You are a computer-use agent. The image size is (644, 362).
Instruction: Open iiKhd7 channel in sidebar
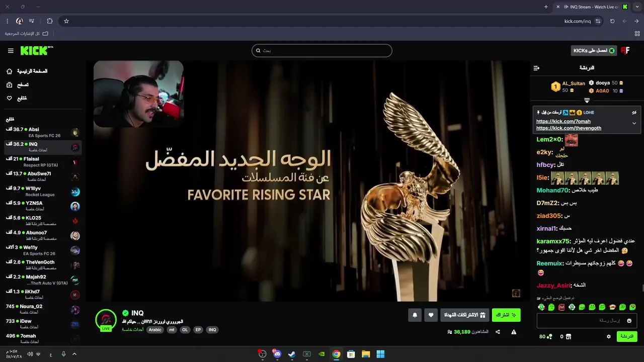click(43, 295)
